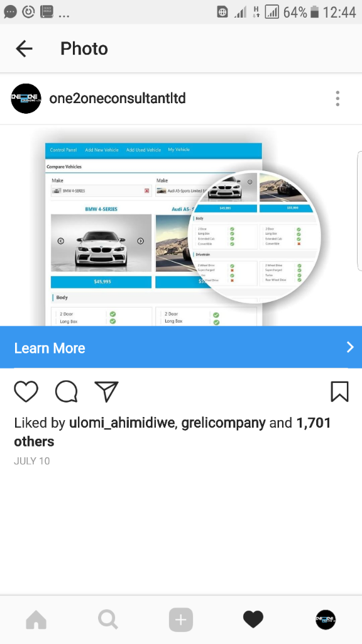Open the Search tab
The height and width of the screenshot is (644, 362).
click(108, 619)
